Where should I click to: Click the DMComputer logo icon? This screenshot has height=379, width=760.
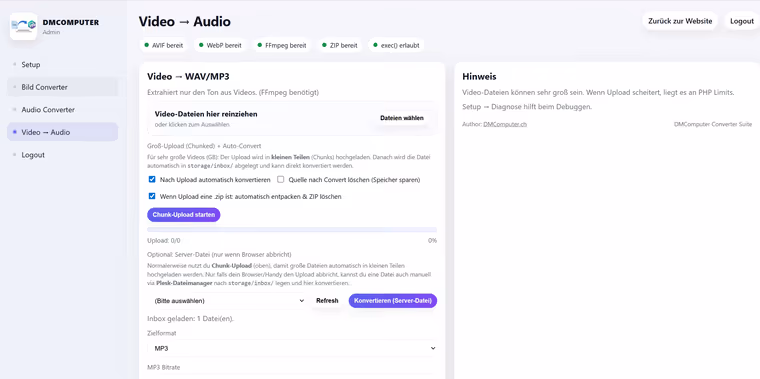pos(24,26)
